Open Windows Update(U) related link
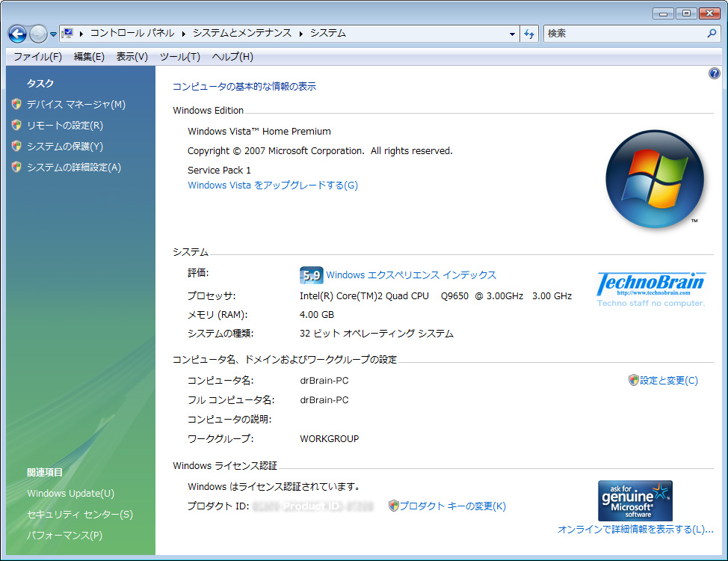 [70, 494]
